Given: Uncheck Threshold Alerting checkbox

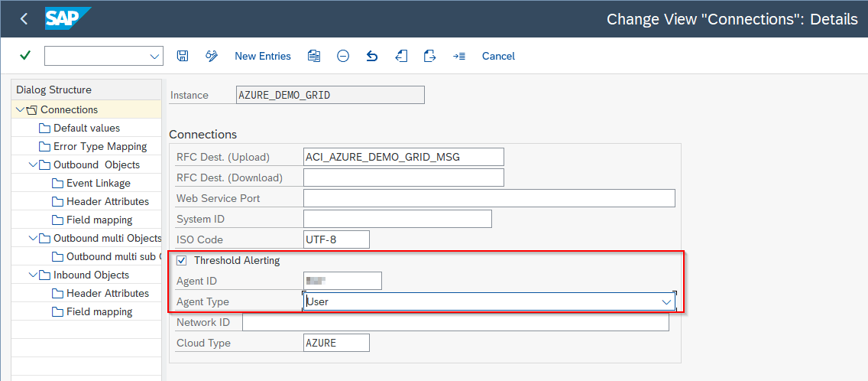Looking at the screenshot, I should click(181, 260).
